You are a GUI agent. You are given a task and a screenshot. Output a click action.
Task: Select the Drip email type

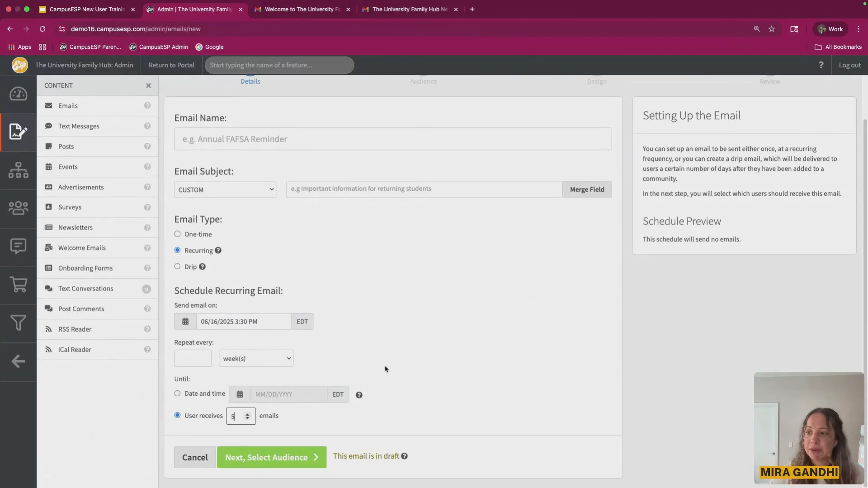coord(177,267)
